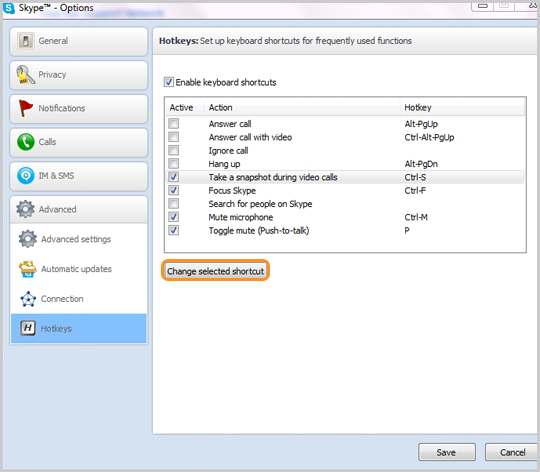This screenshot has width=540, height=472.
Task: Click the Skype logo in title bar
Action: click(x=9, y=8)
